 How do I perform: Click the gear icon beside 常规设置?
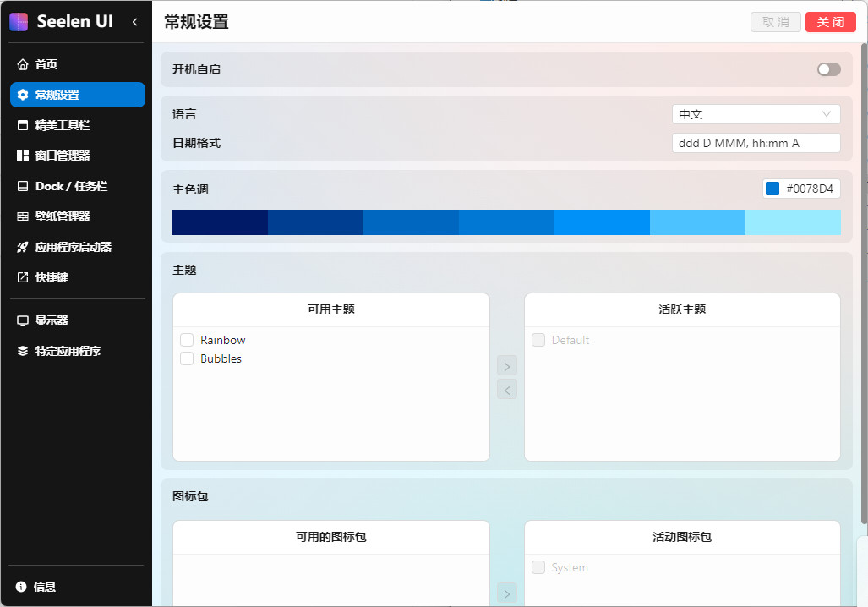23,95
